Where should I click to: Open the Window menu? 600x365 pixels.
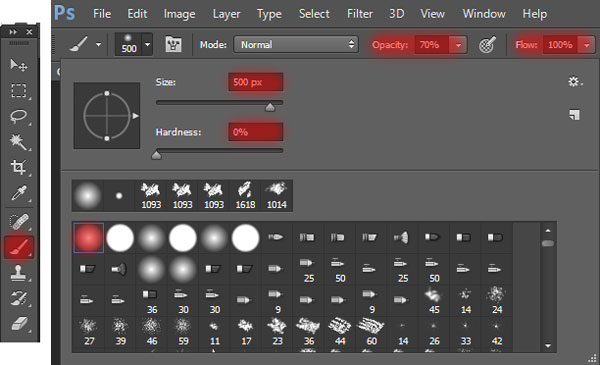point(484,14)
